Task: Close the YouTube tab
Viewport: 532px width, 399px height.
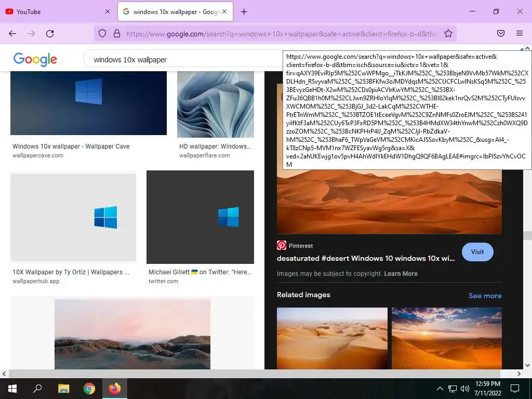Action: [108, 11]
